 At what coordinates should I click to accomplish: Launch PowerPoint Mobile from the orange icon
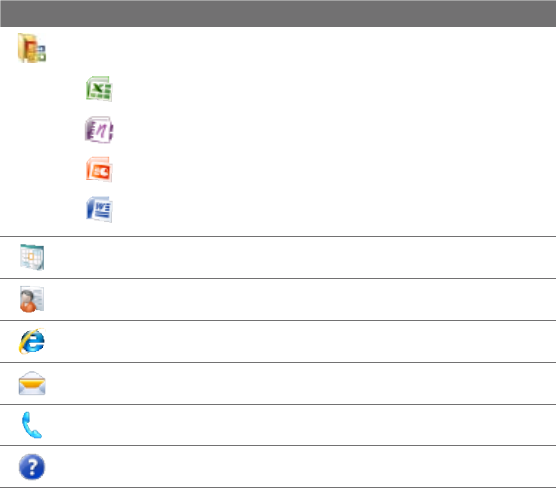click(x=99, y=170)
